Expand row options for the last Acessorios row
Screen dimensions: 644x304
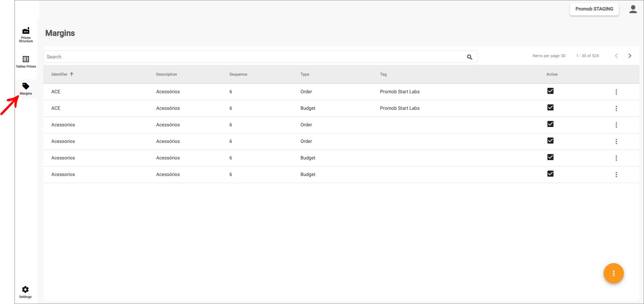click(616, 175)
